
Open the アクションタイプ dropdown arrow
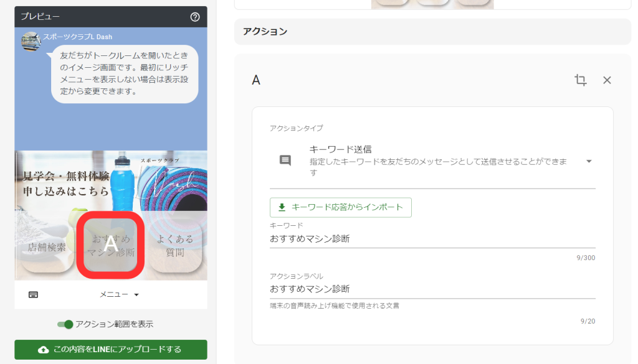click(588, 161)
